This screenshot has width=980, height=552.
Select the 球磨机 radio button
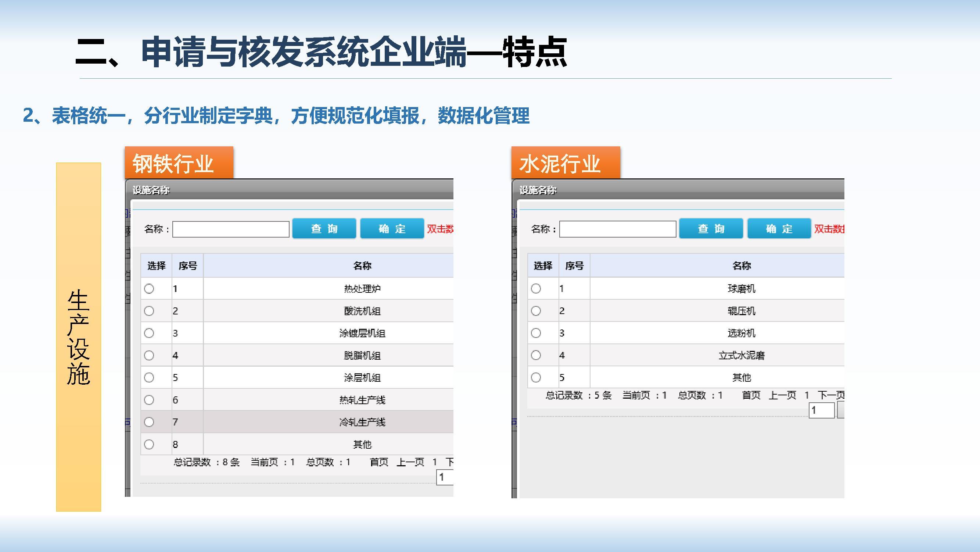coord(536,289)
